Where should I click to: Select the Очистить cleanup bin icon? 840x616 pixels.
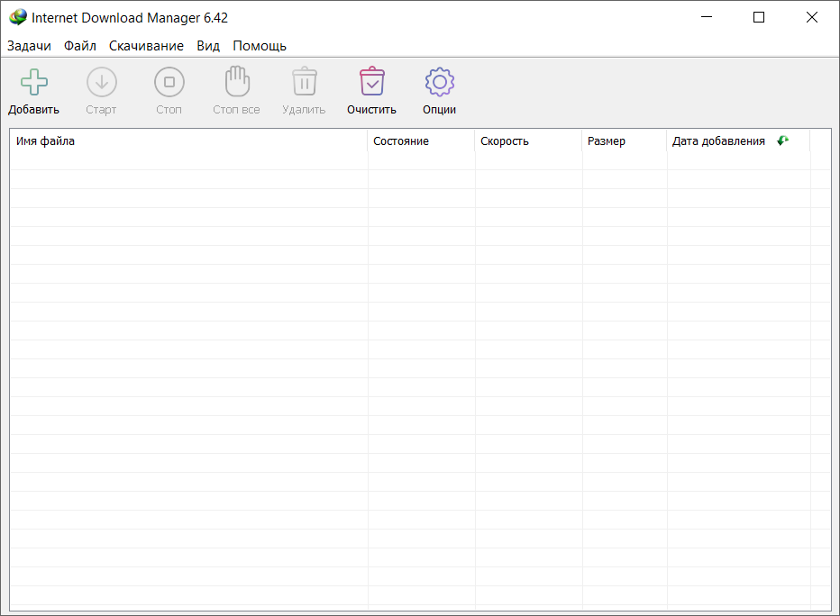371,83
